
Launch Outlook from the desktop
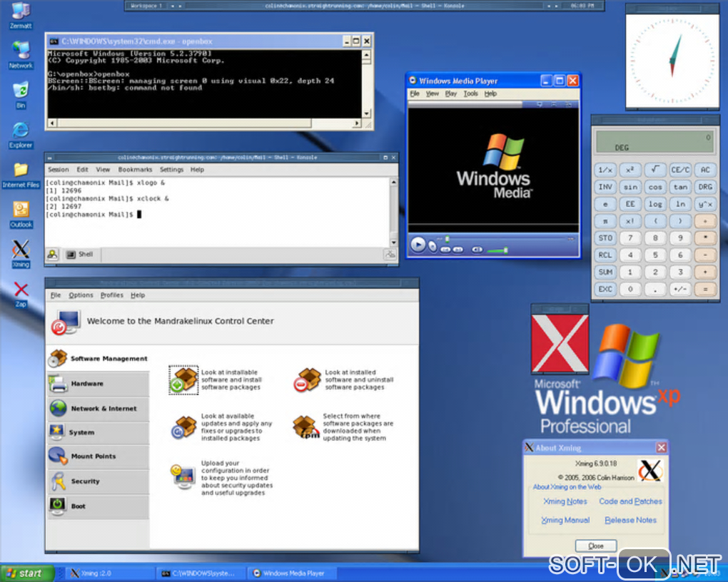click(21, 215)
